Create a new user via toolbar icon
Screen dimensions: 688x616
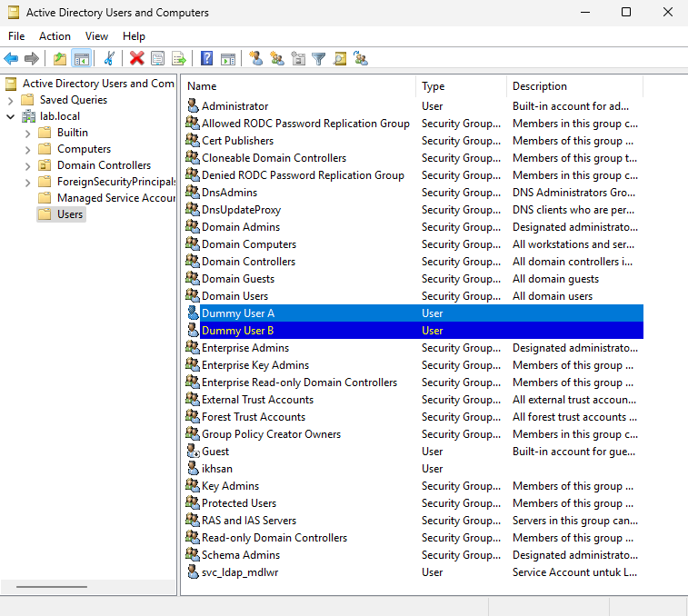pyautogui.click(x=255, y=58)
